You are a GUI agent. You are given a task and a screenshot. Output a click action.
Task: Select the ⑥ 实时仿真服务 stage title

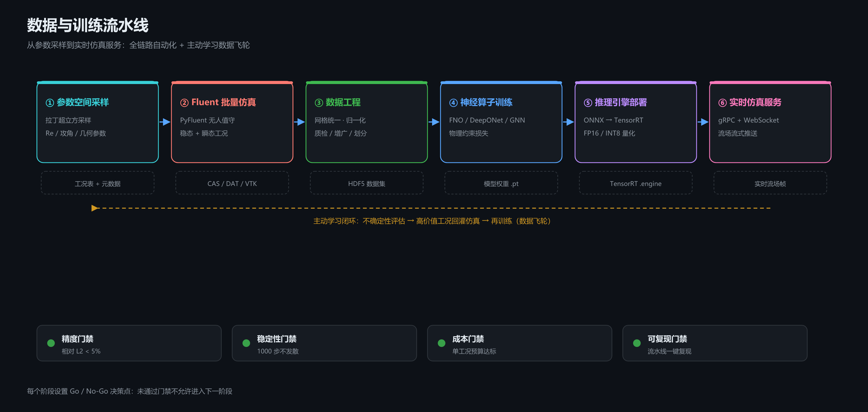pos(750,102)
